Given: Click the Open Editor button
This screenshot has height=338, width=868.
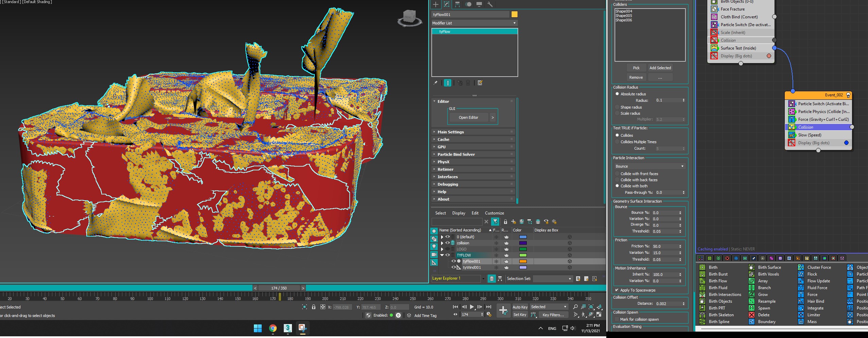Looking at the screenshot, I should [x=468, y=117].
